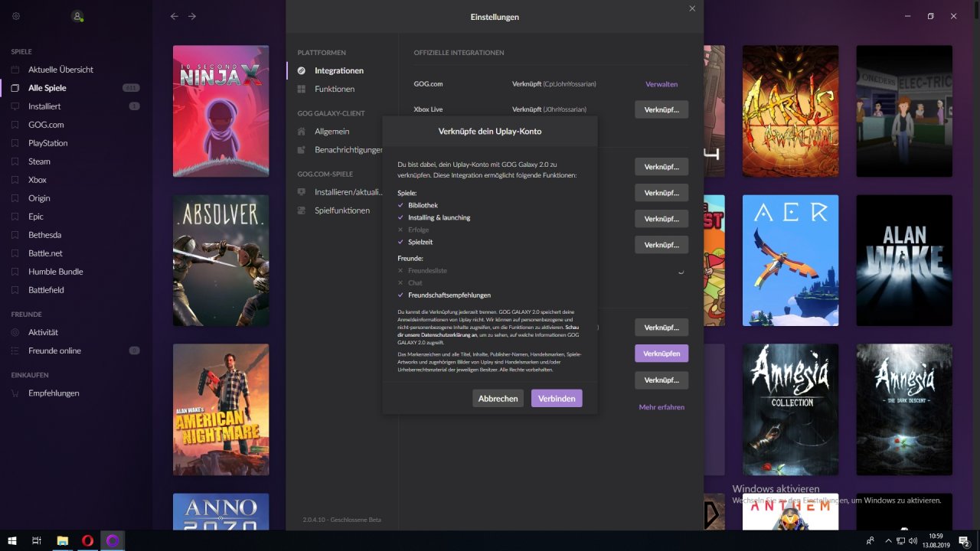Click GOG Galaxy taskbar icon

tap(113, 541)
